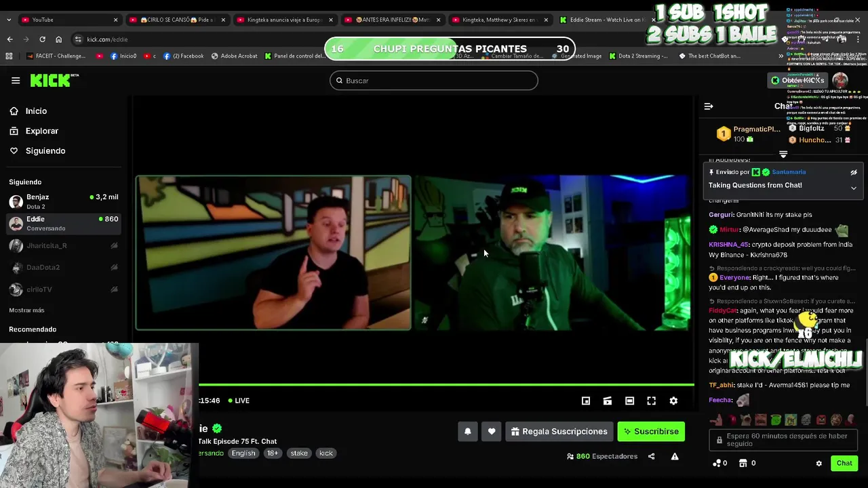Enter fullscreen on the video player
The height and width of the screenshot is (488, 868).
coord(651,401)
